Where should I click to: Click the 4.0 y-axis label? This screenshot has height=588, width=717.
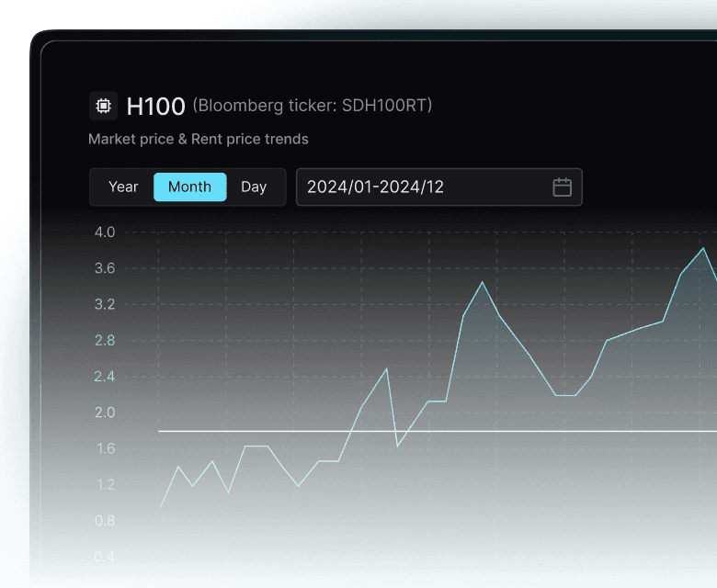pyautogui.click(x=105, y=232)
